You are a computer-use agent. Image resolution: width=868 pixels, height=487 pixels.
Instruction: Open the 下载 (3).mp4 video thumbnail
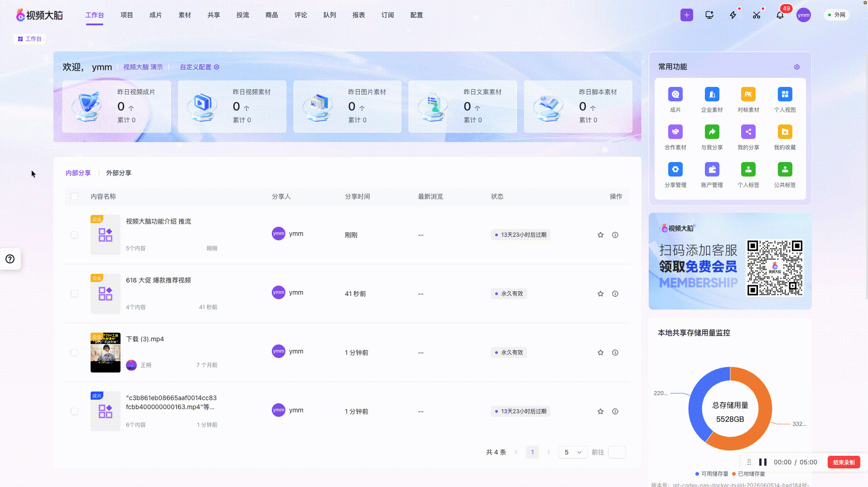(x=106, y=353)
